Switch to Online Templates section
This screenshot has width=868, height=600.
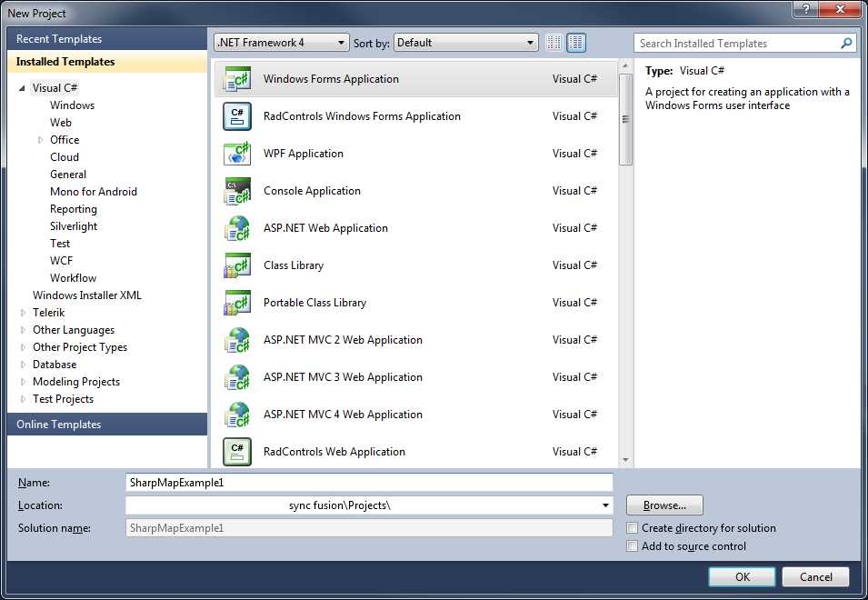click(x=59, y=424)
